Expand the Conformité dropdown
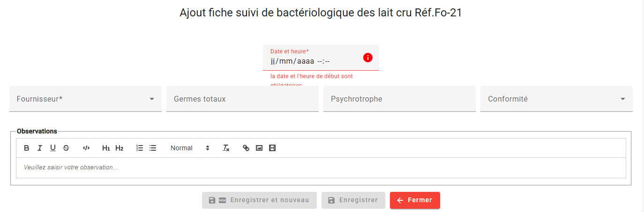Viewport: 644px width, 212px height. pyautogui.click(x=556, y=99)
